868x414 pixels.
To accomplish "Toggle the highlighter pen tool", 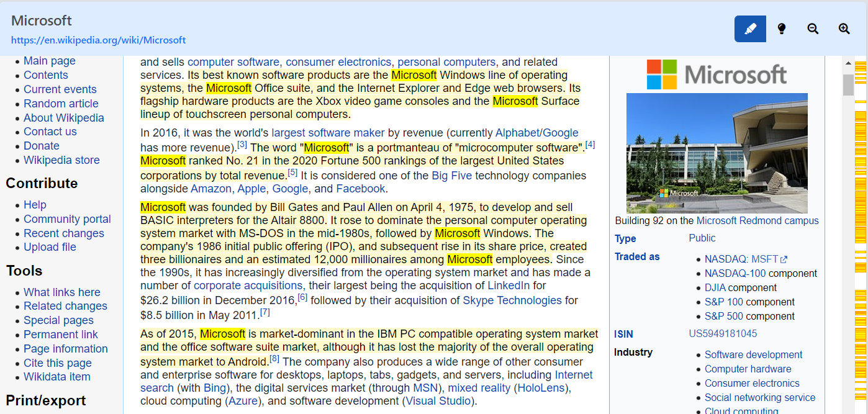I will click(x=750, y=29).
